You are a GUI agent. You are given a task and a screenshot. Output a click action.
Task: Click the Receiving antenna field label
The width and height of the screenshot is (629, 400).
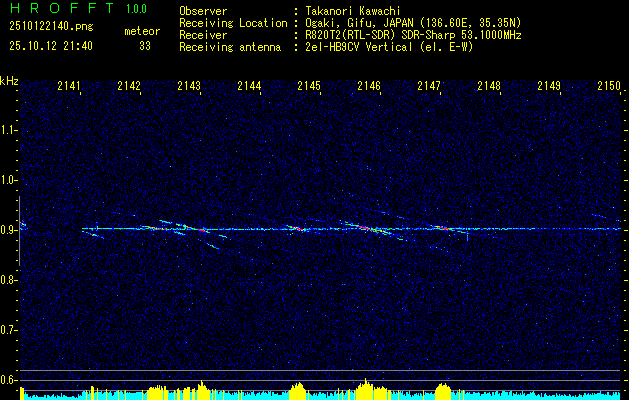tap(230, 47)
